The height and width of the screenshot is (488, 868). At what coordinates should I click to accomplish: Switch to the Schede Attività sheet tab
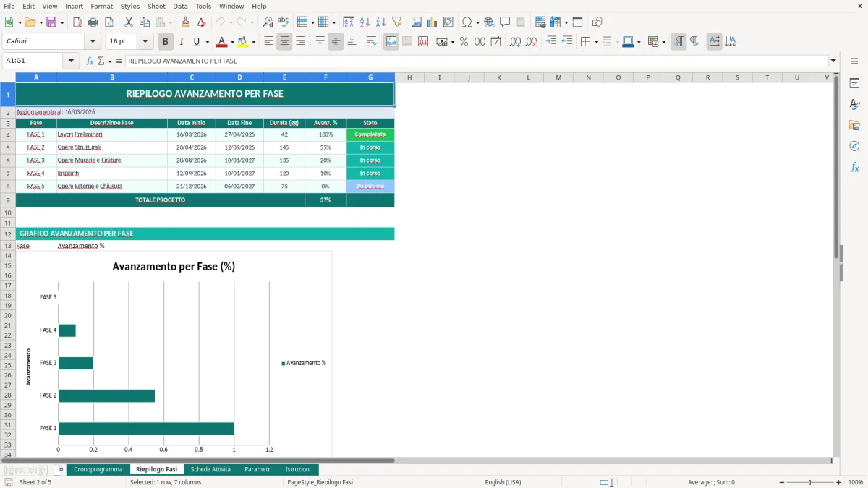pos(210,469)
